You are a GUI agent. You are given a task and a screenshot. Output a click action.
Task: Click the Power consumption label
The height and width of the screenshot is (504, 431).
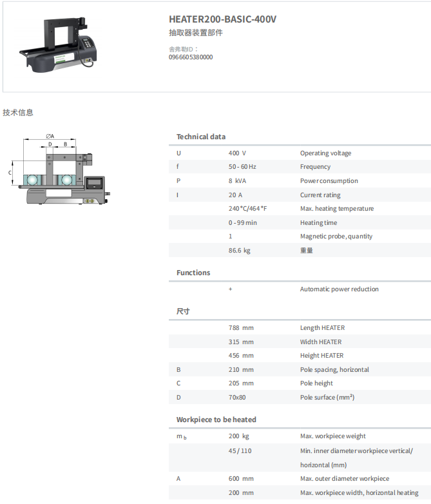(329, 181)
